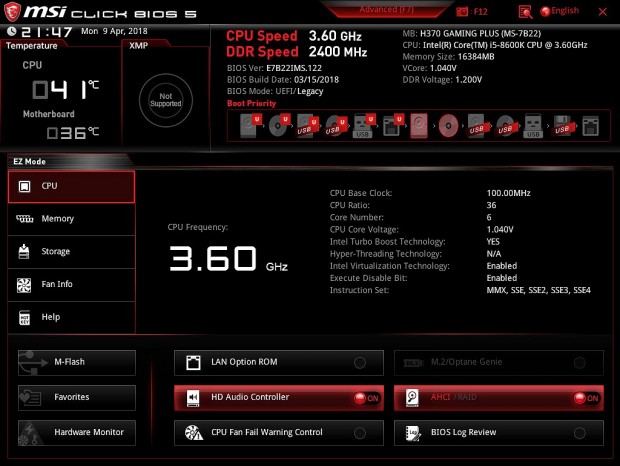Change language from English
The width and height of the screenshot is (620, 466).
(560, 11)
